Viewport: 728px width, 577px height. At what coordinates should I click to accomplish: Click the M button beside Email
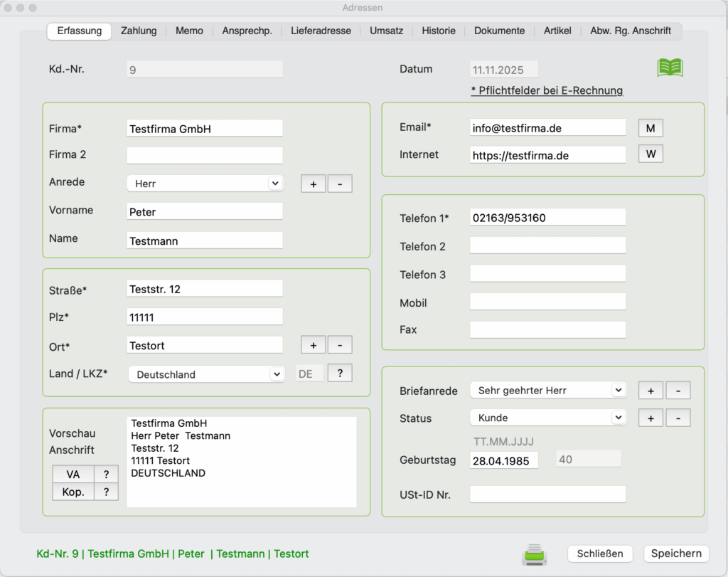(x=651, y=128)
